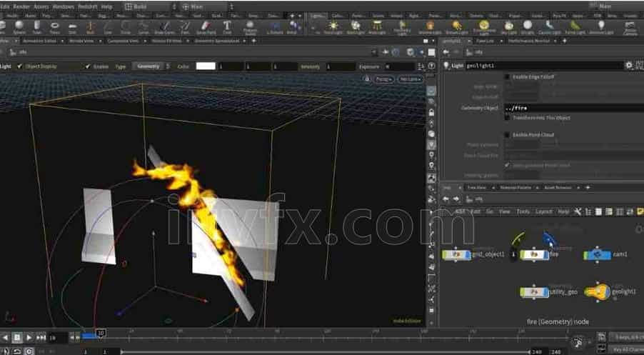Click the Play forward button
This screenshot has width=644, height=355.
(x=29, y=338)
